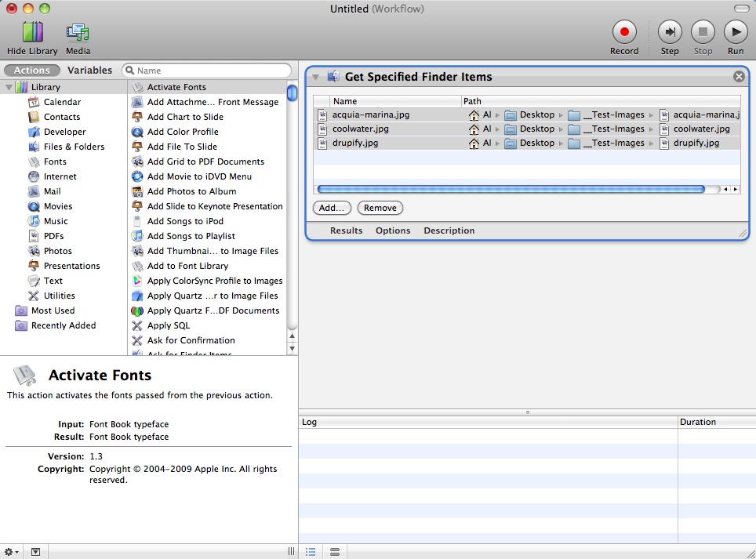756x559 pixels.
Task: Click the __Test-Images chevron in drupify.jpg path
Action: click(x=649, y=143)
